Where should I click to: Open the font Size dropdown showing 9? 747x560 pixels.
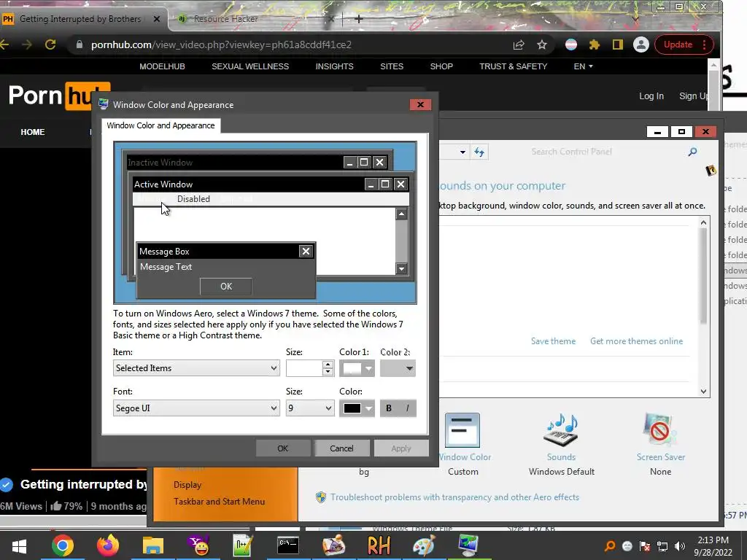click(309, 408)
